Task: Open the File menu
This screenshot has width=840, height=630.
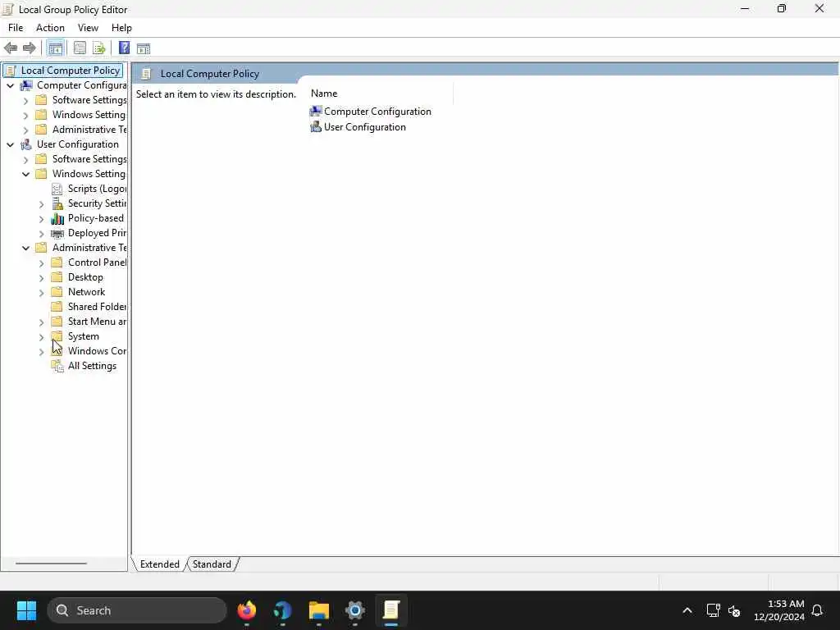Action: click(16, 28)
